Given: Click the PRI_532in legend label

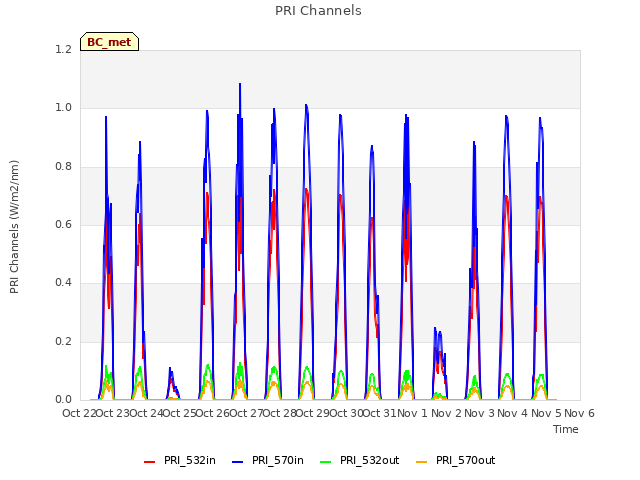Looking at the screenshot, I should click(190, 460).
